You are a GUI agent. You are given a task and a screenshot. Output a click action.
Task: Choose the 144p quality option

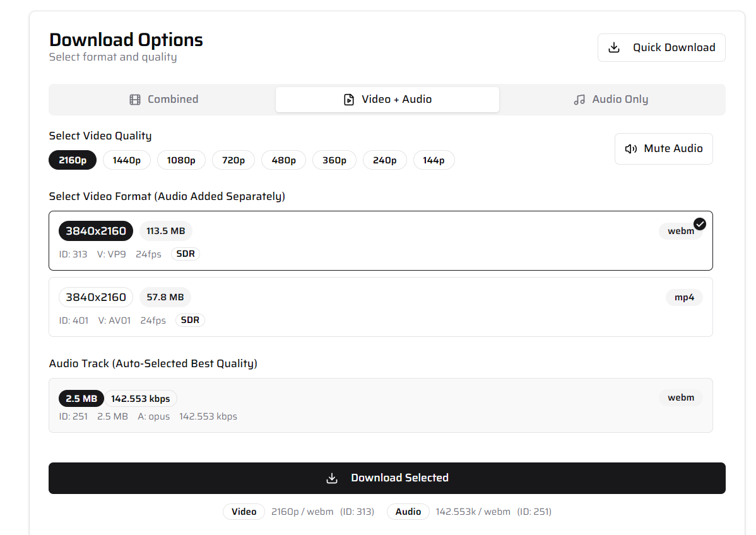point(434,160)
